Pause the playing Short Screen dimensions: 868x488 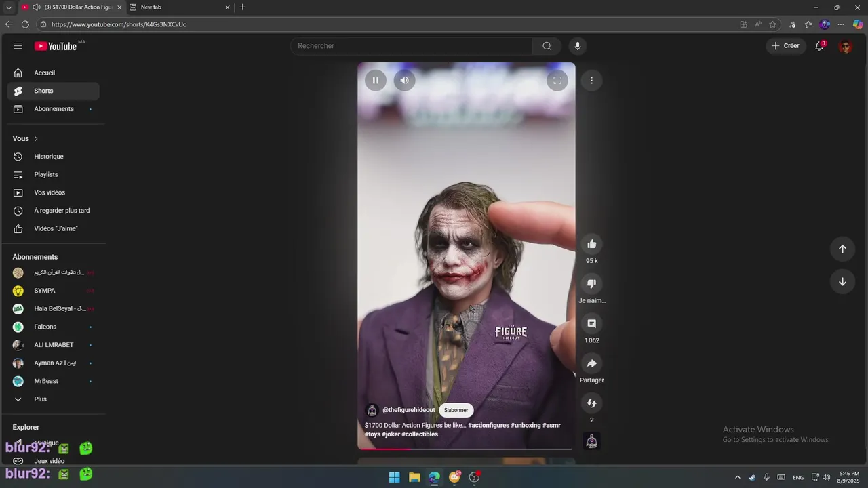(375, 80)
